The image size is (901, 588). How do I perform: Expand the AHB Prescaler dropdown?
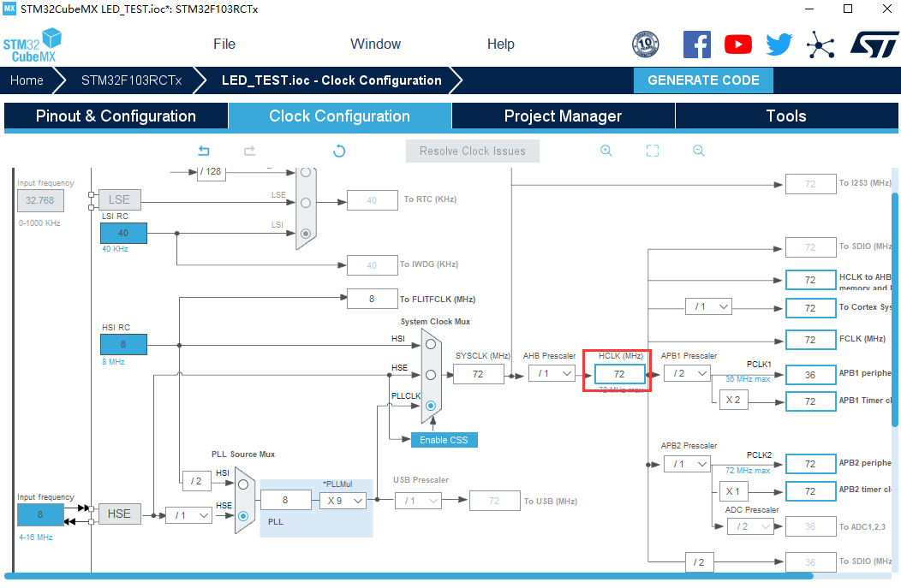551,373
